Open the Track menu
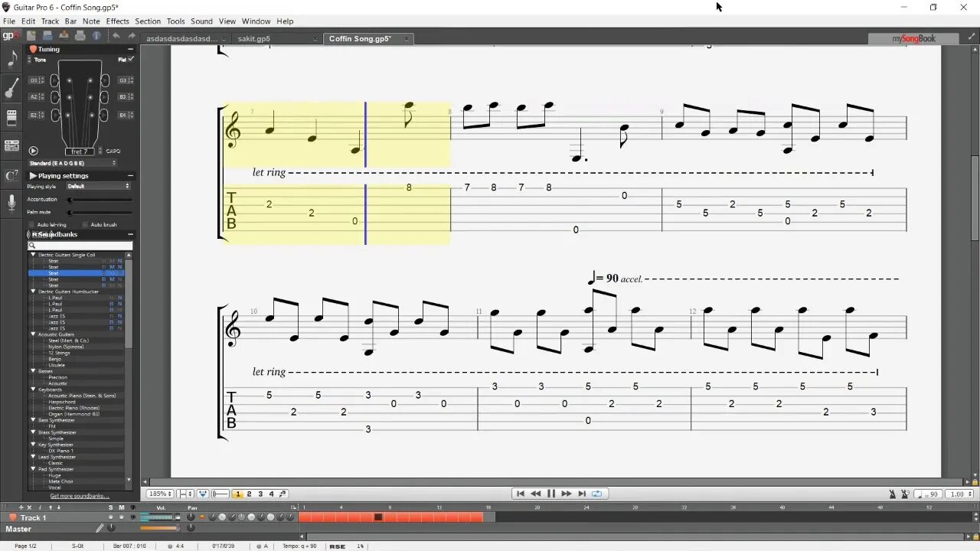 pos(50,21)
